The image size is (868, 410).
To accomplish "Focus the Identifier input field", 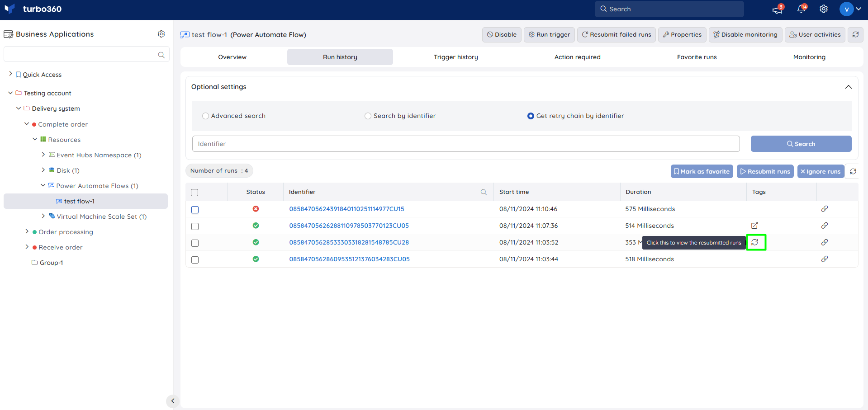I will pos(466,144).
